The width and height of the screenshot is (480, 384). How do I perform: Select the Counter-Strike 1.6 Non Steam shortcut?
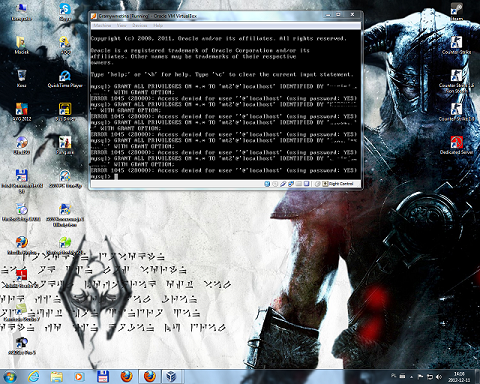point(456,81)
